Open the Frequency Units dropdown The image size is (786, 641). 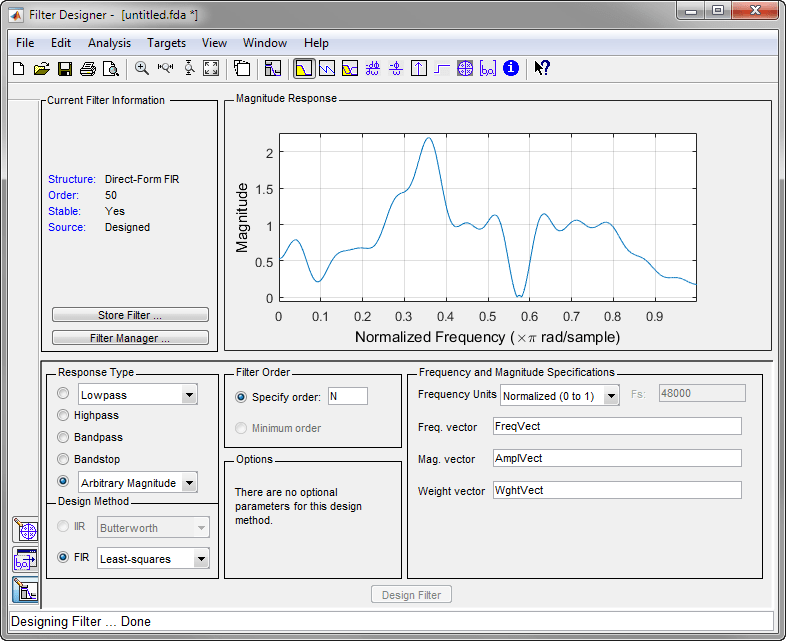[x=611, y=396]
